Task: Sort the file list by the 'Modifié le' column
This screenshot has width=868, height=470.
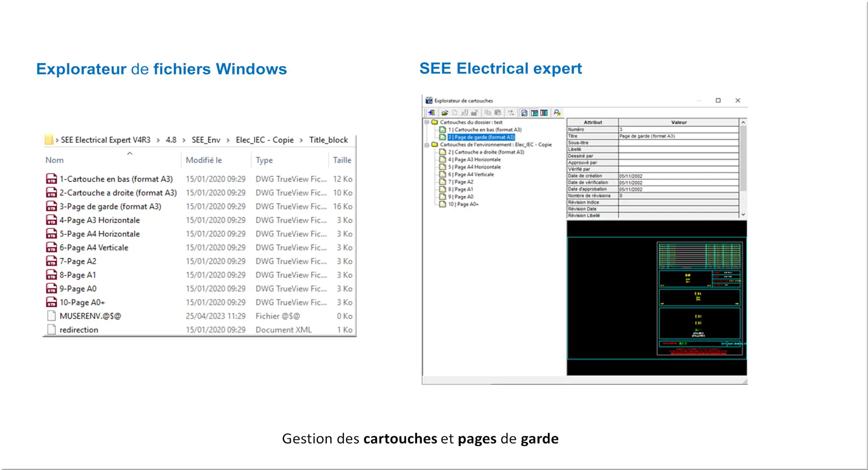Action: (204, 160)
